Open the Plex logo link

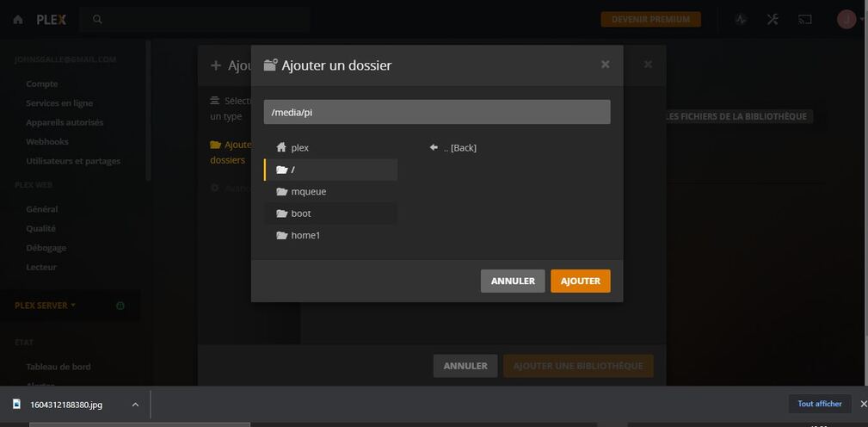point(51,20)
